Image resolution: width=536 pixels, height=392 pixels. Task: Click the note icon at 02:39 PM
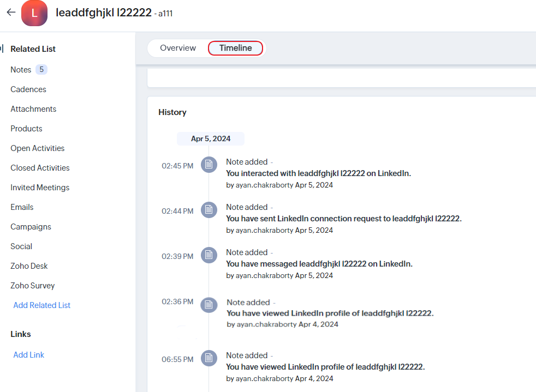pyautogui.click(x=209, y=255)
